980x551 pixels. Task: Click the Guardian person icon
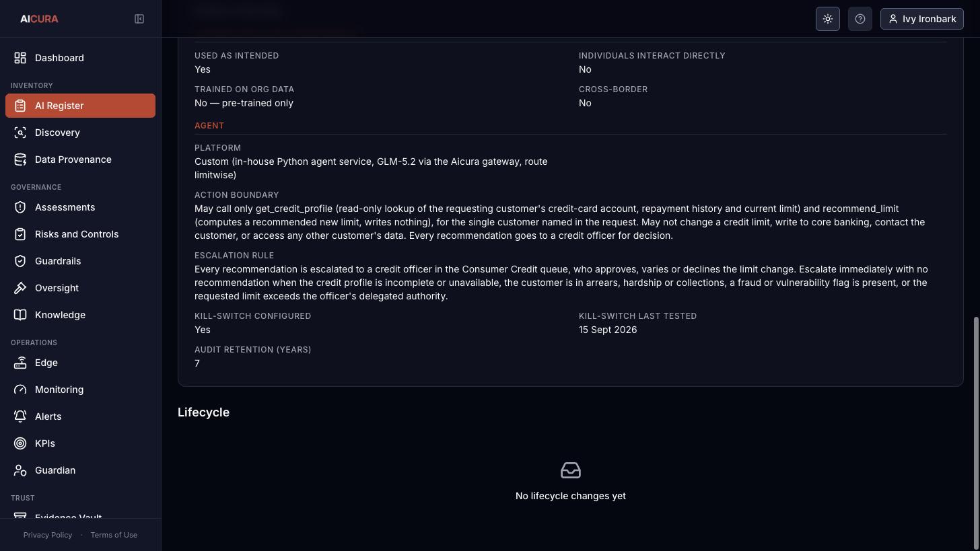20,470
